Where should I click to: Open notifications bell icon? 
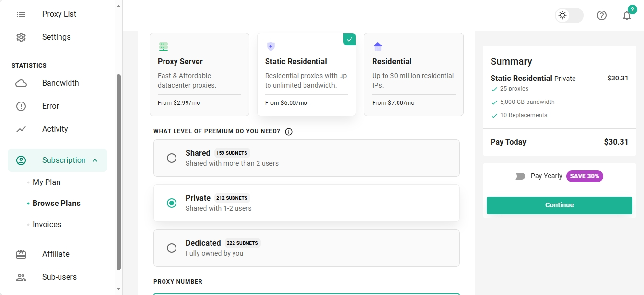tap(627, 15)
